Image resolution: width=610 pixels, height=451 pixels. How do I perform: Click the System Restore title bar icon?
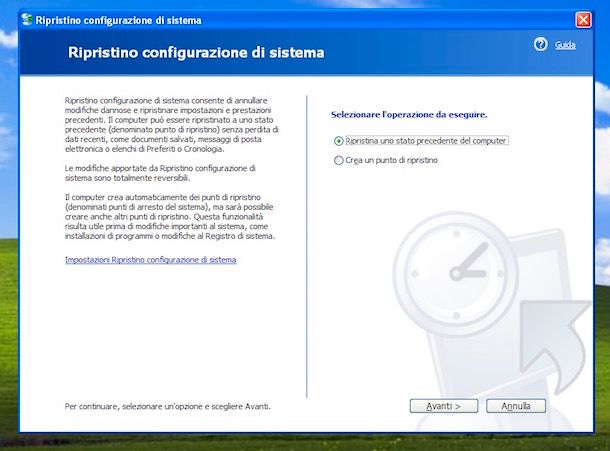coord(27,19)
